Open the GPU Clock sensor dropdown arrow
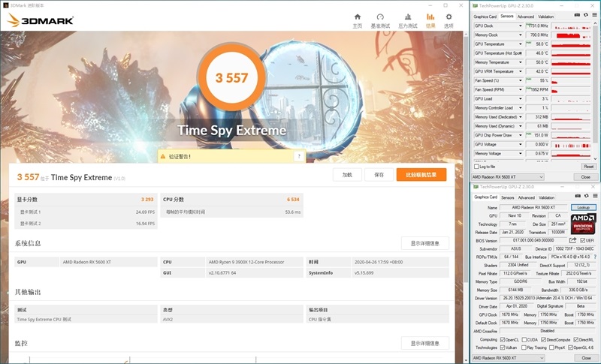The width and height of the screenshot is (601, 364). click(x=519, y=26)
